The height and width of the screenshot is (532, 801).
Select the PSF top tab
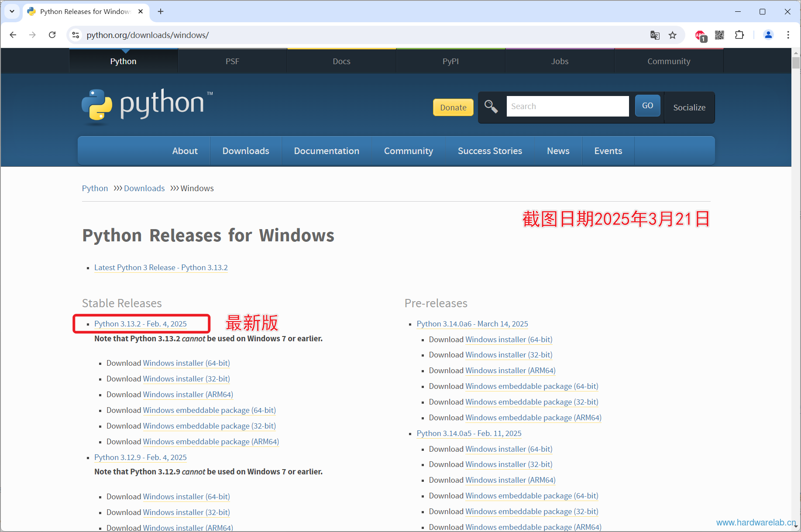232,61
